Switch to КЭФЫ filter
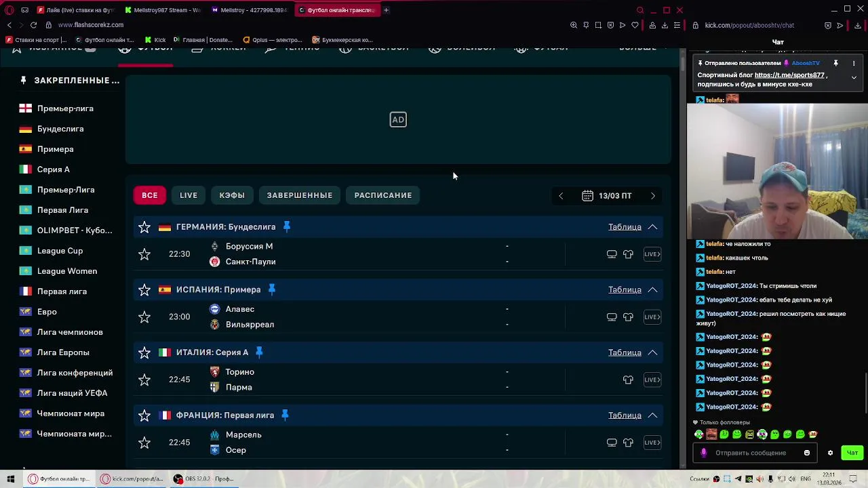 coord(232,195)
